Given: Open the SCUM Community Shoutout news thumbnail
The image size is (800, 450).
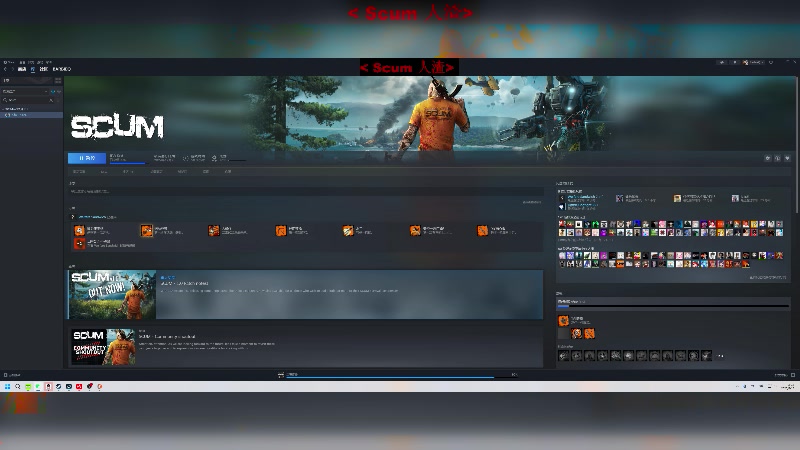Looking at the screenshot, I should click(103, 346).
